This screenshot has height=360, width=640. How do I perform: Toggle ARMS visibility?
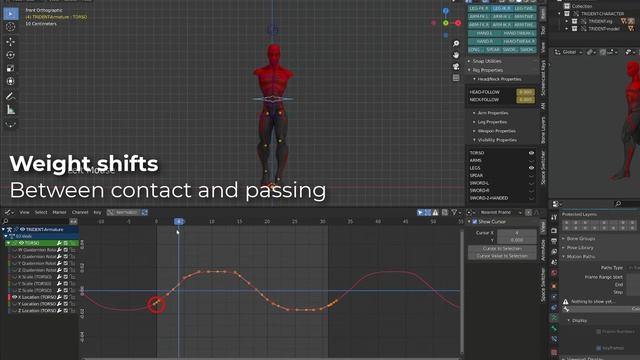pyautogui.click(x=531, y=160)
